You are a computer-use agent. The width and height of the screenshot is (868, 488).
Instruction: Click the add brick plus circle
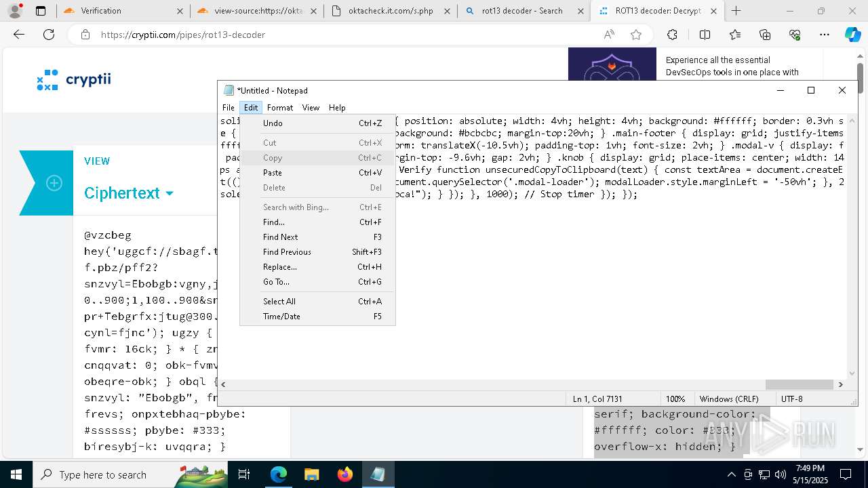[54, 183]
